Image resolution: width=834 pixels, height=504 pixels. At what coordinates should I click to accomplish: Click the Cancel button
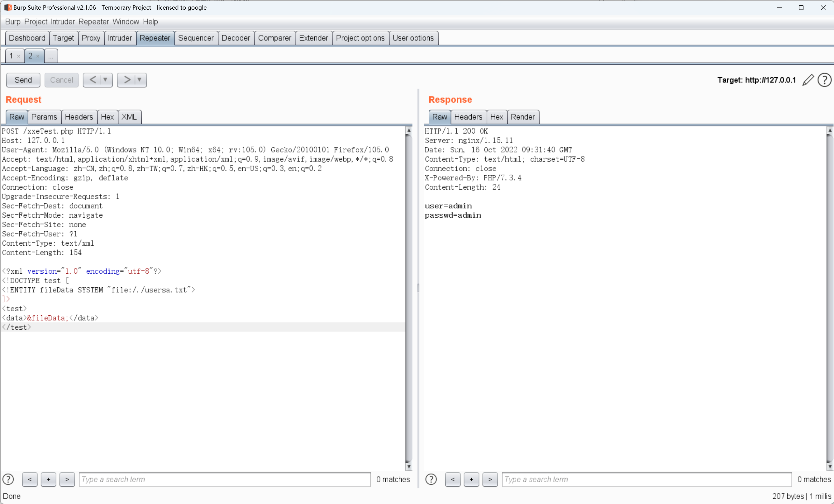61,80
